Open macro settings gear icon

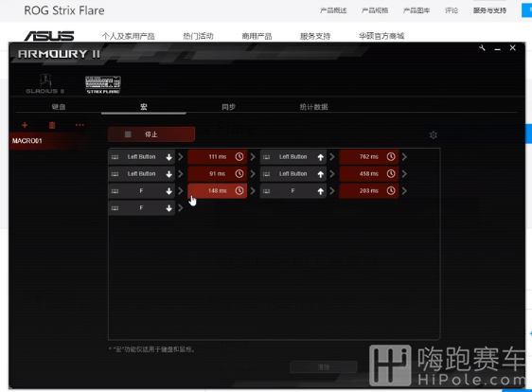pyautogui.click(x=433, y=135)
